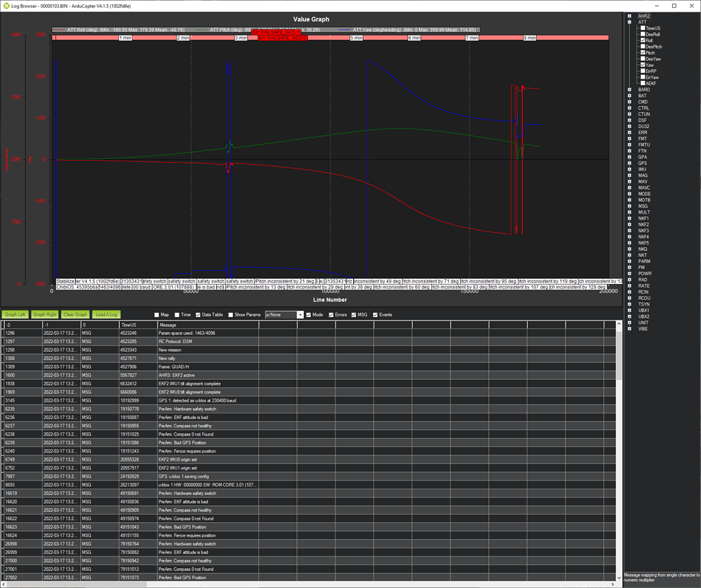Uncheck the Data Table checkbox
Image resolution: width=701 pixels, height=588 pixels.
(198, 315)
